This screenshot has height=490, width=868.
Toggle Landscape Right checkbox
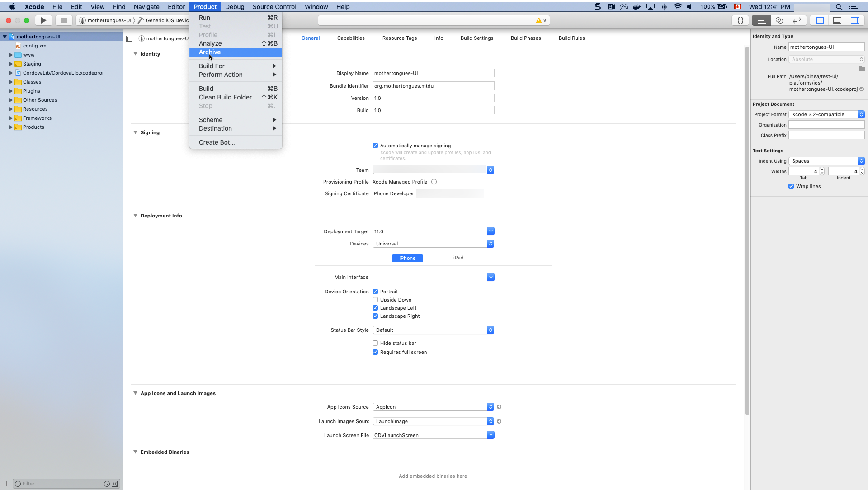pyautogui.click(x=375, y=316)
